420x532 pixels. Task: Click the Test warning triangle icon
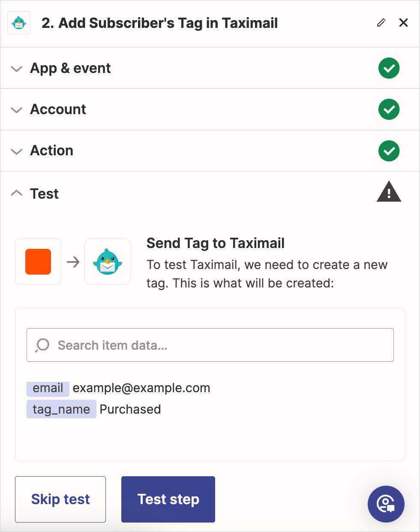pyautogui.click(x=389, y=192)
